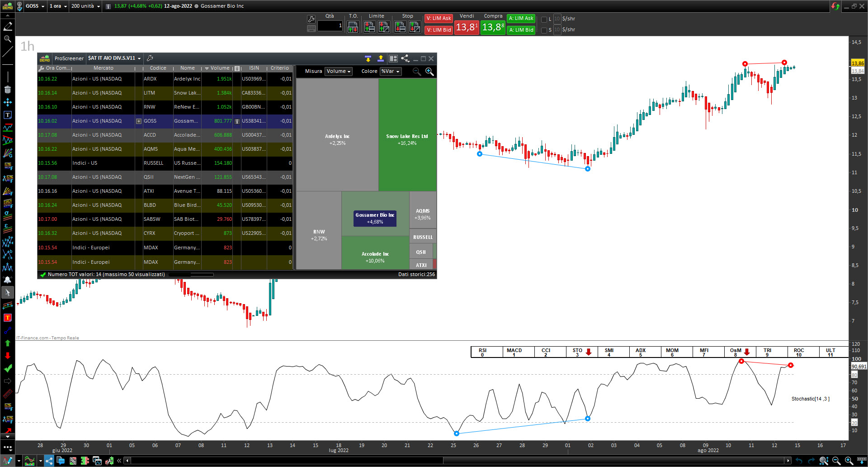Click the blue share icon in bottom toolbar
Image resolution: width=868 pixels, height=467 pixels.
pos(49,461)
